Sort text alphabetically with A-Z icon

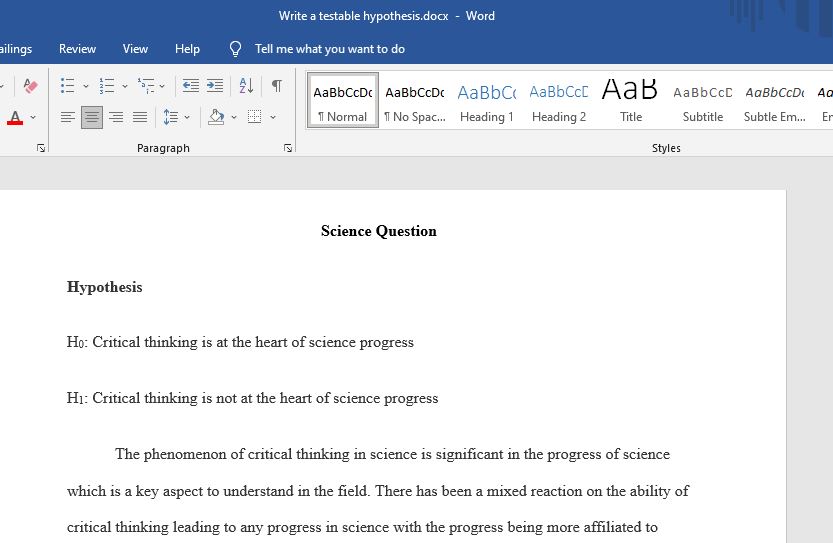point(246,86)
